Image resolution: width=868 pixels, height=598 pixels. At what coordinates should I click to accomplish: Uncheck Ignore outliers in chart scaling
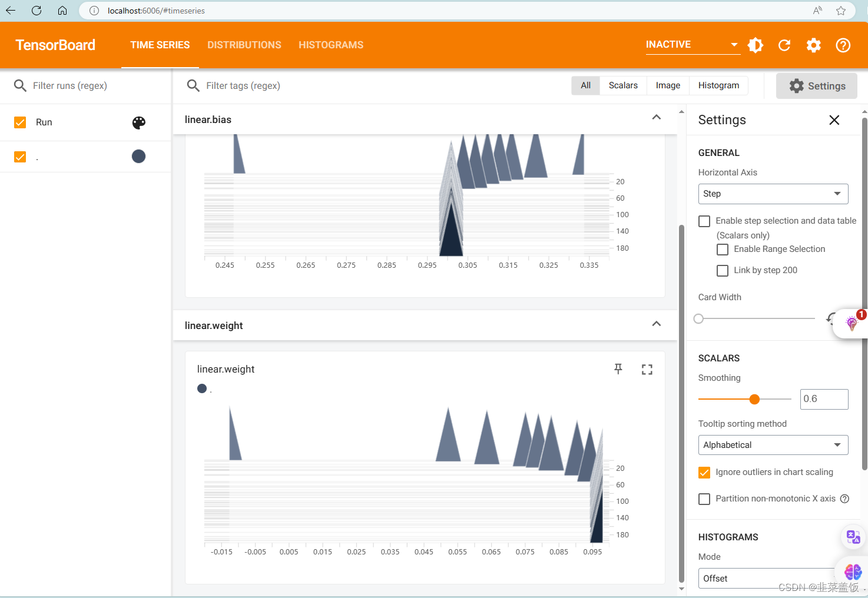coord(704,473)
